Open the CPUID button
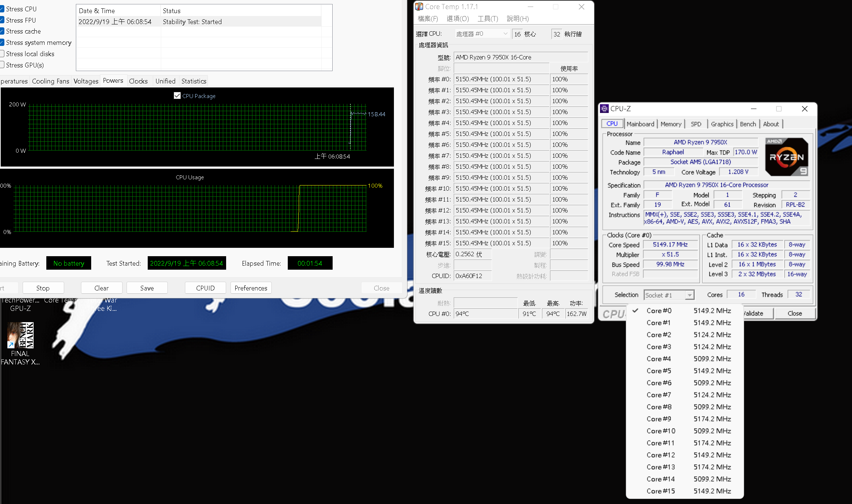Viewport: 852px width, 504px height. [205, 288]
